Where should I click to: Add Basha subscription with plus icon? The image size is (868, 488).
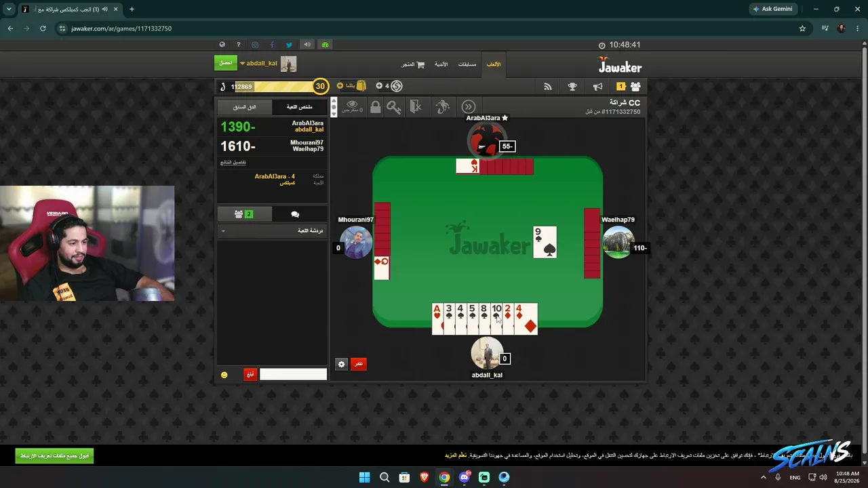coord(340,86)
